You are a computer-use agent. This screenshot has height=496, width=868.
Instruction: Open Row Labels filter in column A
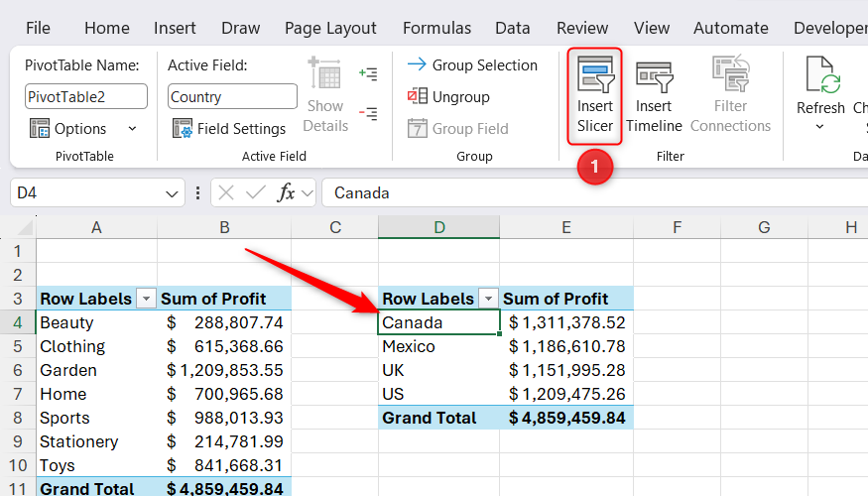click(x=146, y=299)
